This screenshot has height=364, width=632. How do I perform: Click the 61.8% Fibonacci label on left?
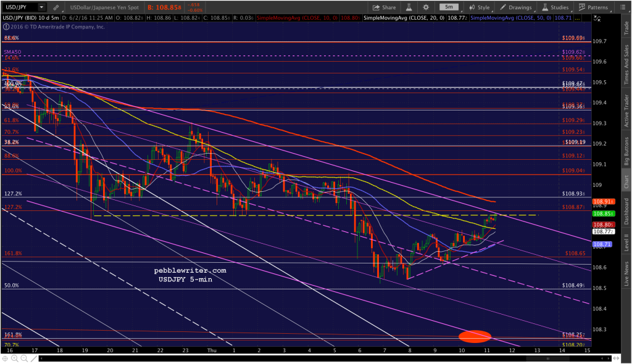point(12,120)
